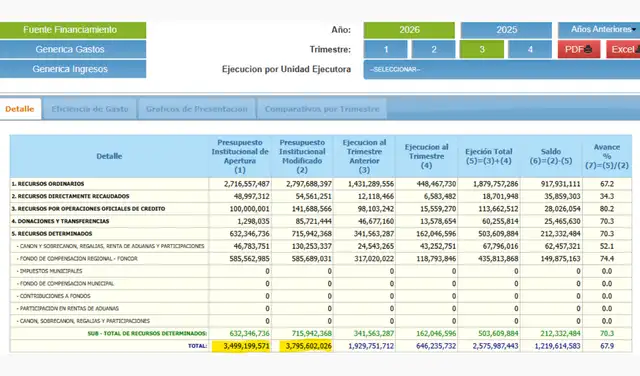The height and width of the screenshot is (376, 640).
Task: Open the Unidad Ejecutora SELECCIONAR dropdown
Action: (502, 69)
